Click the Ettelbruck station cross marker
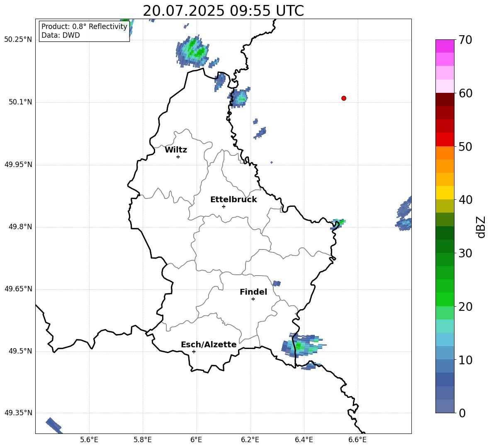This screenshot has height=448, width=491. click(224, 206)
